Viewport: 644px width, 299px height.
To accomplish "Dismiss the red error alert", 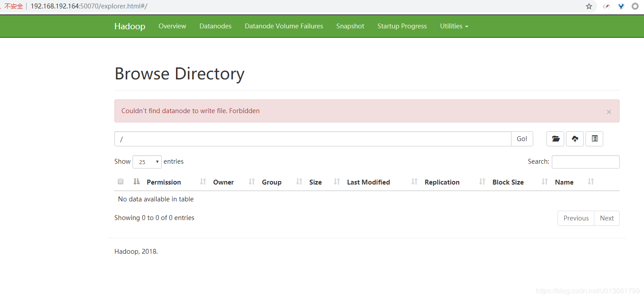I will [609, 112].
